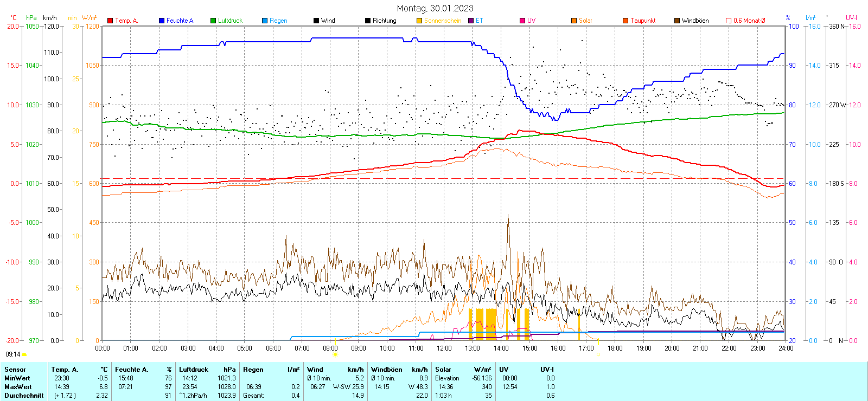The height and width of the screenshot is (401, 868).
Task: Click the blue Feuchte A. legend square
Action: (x=162, y=21)
